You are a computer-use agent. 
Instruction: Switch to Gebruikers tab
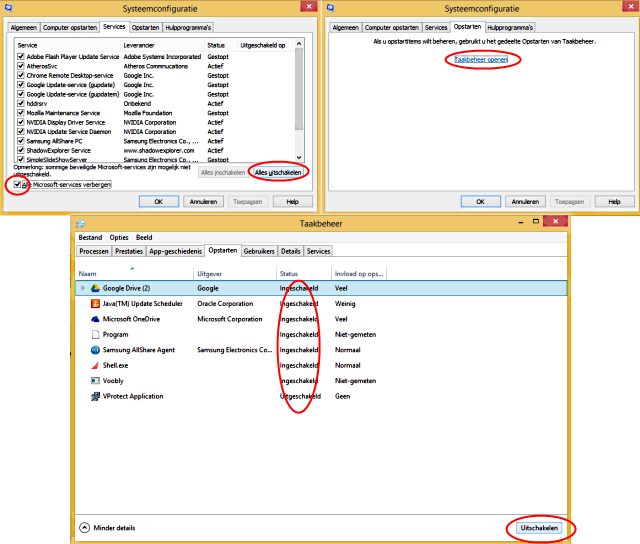coord(259,251)
